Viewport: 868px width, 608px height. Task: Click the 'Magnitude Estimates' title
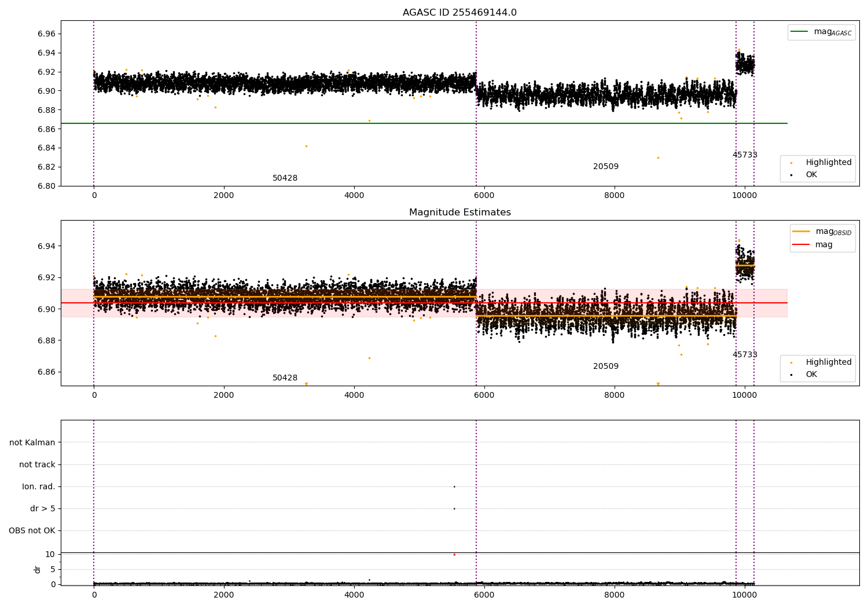tap(459, 213)
